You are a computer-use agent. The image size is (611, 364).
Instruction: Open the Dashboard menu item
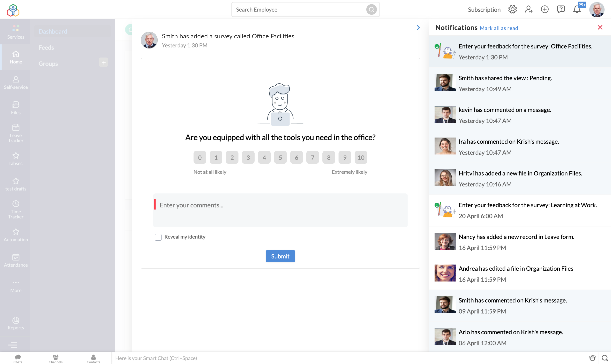click(53, 31)
